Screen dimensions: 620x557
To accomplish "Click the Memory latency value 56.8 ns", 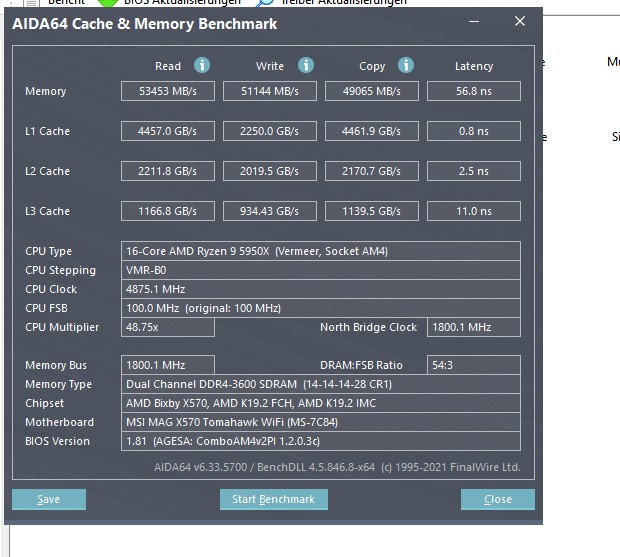I will coord(474,91).
